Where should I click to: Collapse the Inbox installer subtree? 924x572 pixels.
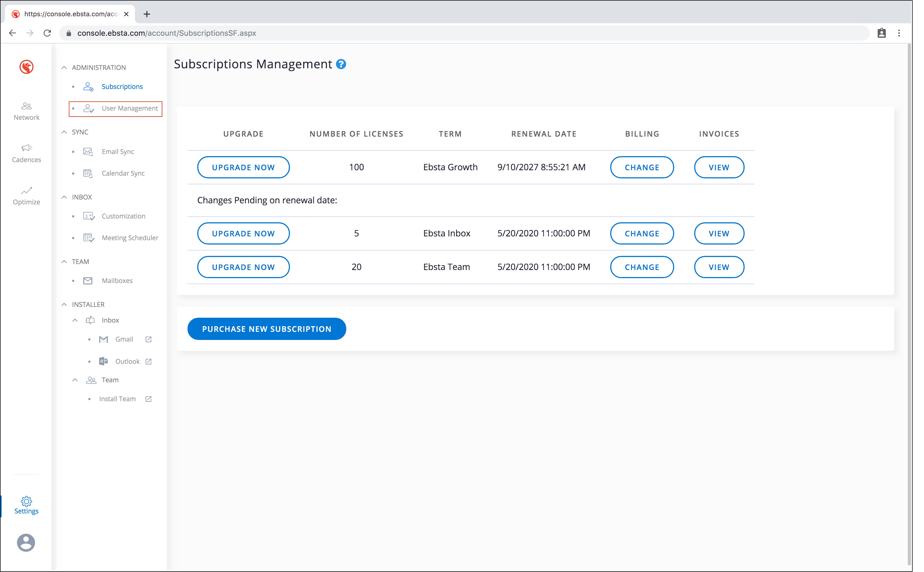[x=75, y=320]
